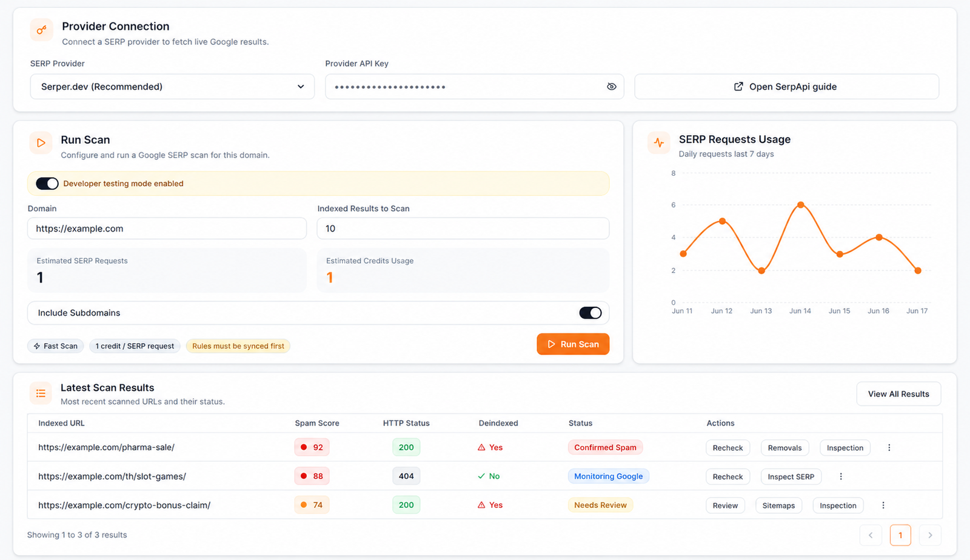Toggle the Include Subdomains switch
Image resolution: width=970 pixels, height=560 pixels.
click(590, 313)
